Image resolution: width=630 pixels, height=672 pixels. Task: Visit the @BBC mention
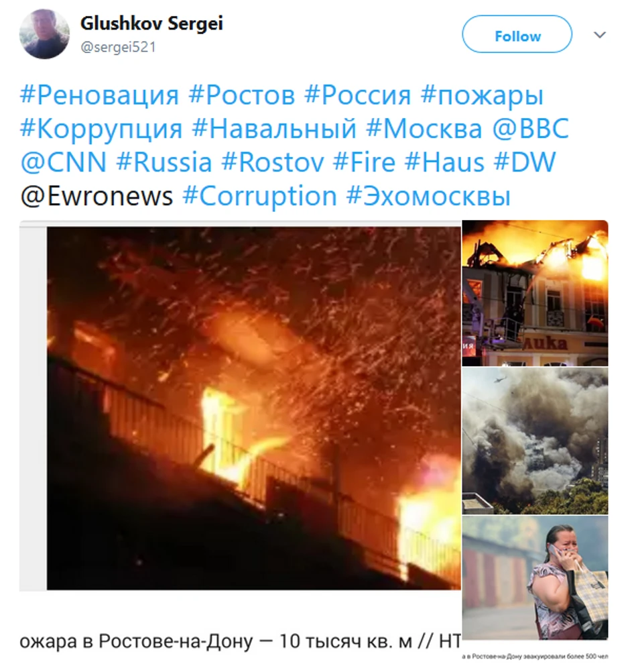[x=531, y=129]
